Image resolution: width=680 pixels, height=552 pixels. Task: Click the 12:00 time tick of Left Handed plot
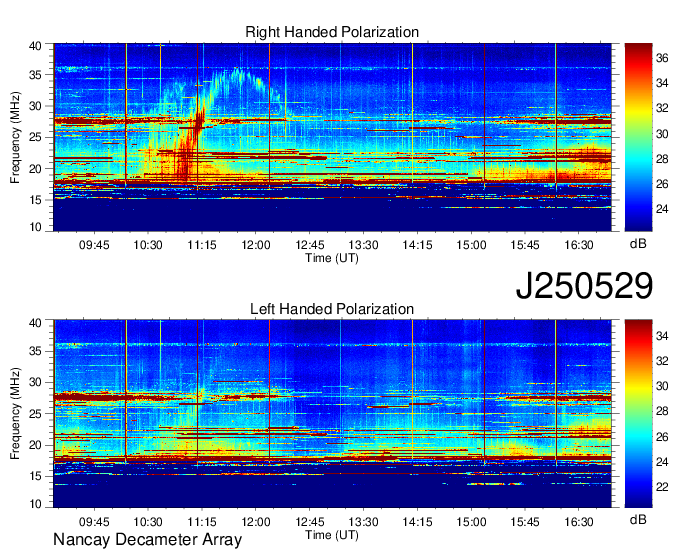pos(256,522)
